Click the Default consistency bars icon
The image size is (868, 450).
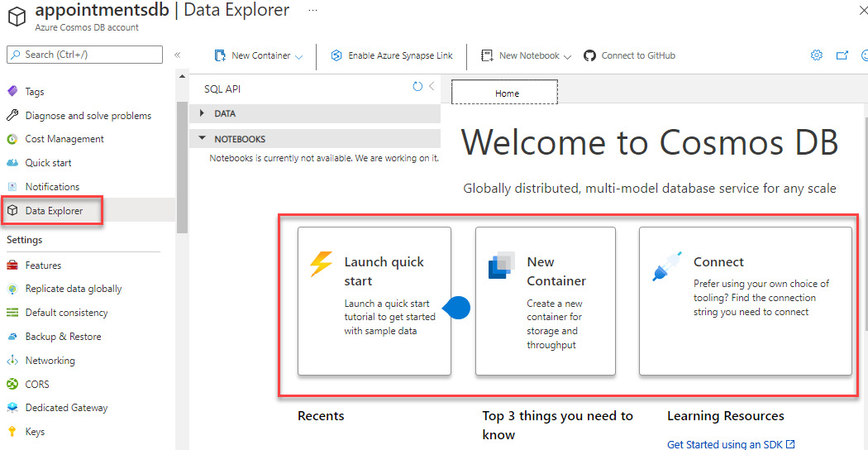click(12, 313)
